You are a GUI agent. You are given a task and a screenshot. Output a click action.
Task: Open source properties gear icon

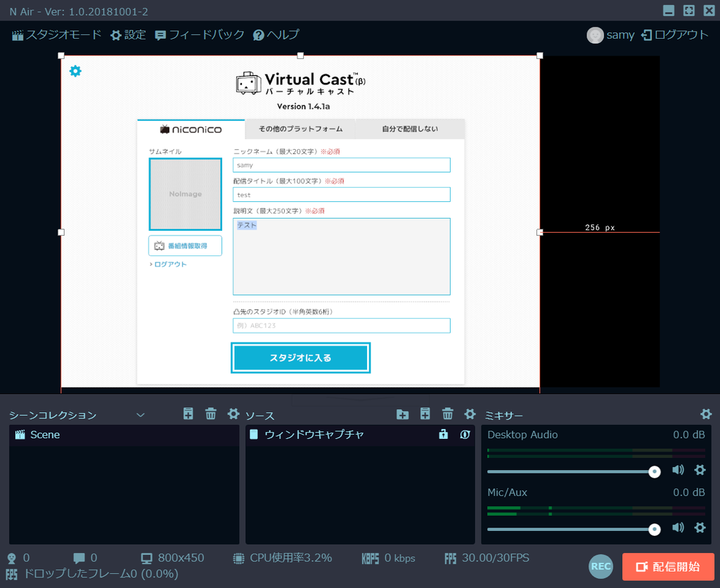coord(470,414)
